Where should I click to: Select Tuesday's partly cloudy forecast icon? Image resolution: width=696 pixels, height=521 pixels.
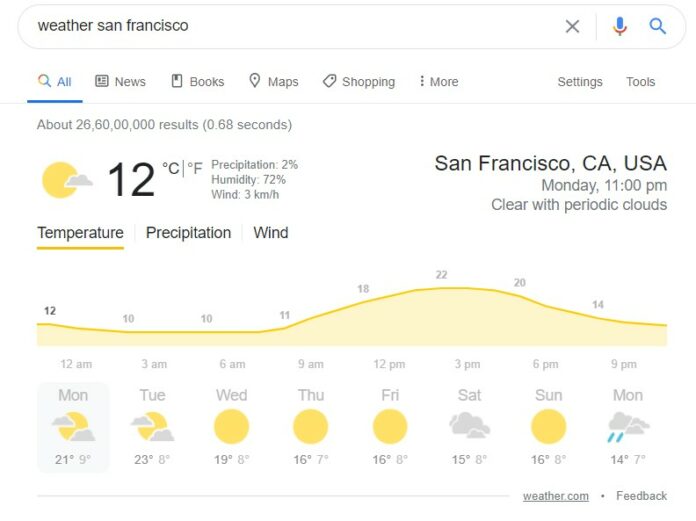click(x=152, y=427)
